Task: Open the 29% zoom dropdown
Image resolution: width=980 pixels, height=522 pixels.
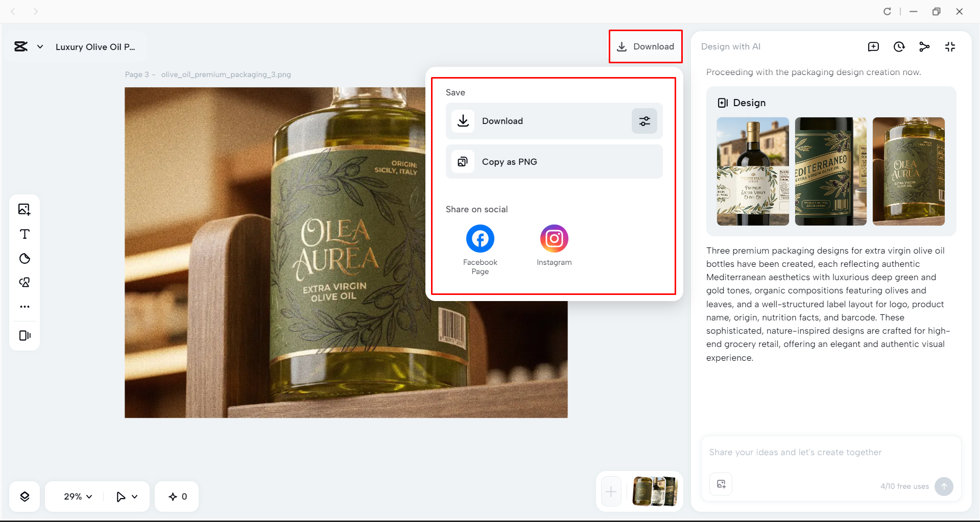Action: [78, 496]
